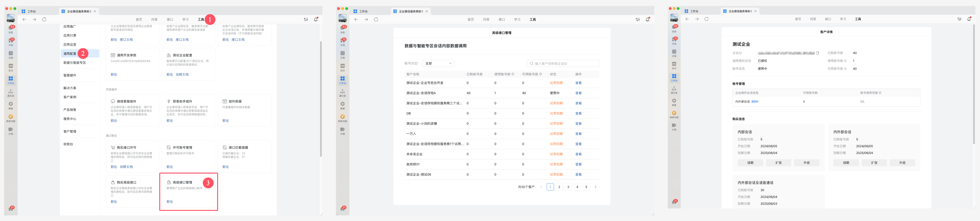Open 客户管理 in left sidebar menu
Screen dimensions: 980x221
pyautogui.click(x=70, y=131)
